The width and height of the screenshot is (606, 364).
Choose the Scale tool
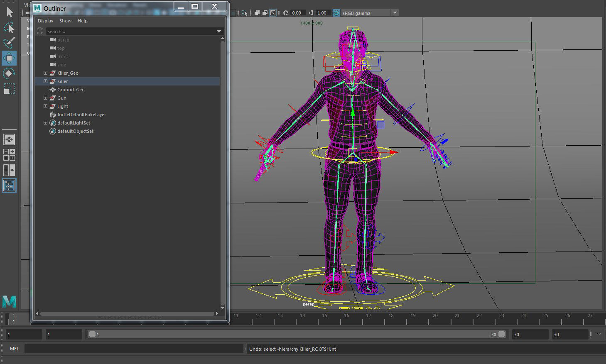click(x=9, y=89)
